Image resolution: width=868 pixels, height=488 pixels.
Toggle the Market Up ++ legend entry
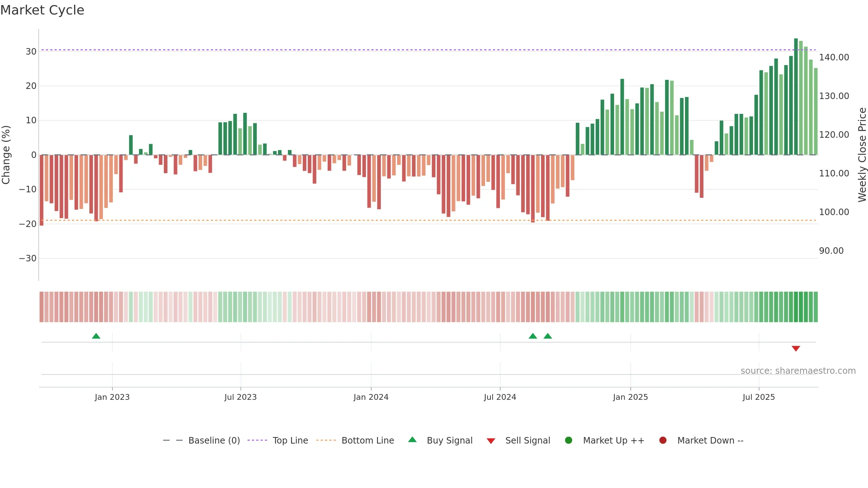tap(605, 440)
